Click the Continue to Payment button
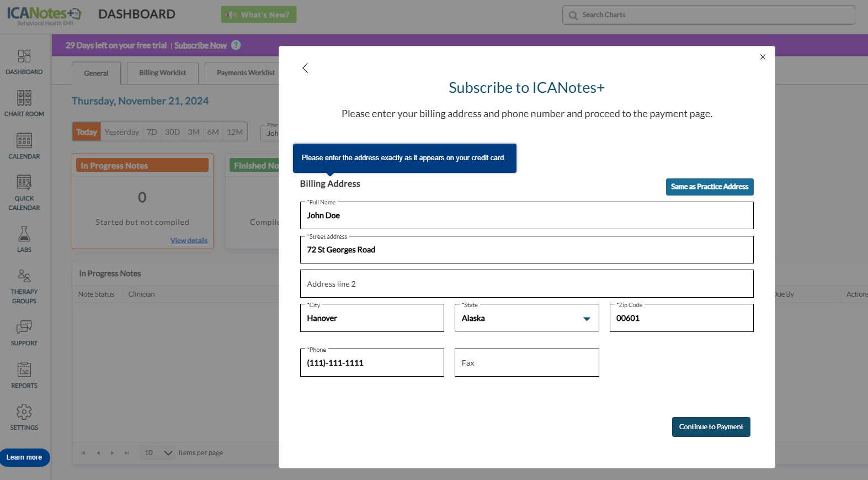 point(711,427)
